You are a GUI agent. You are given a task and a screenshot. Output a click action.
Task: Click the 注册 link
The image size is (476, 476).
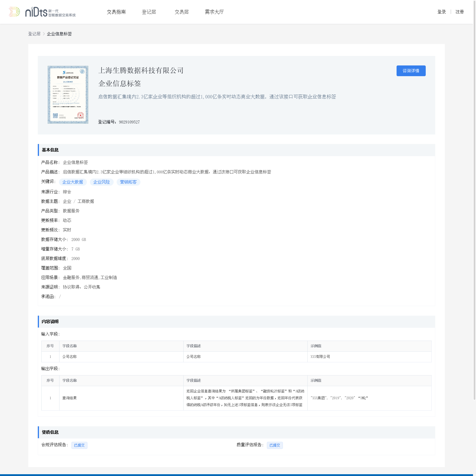460,12
